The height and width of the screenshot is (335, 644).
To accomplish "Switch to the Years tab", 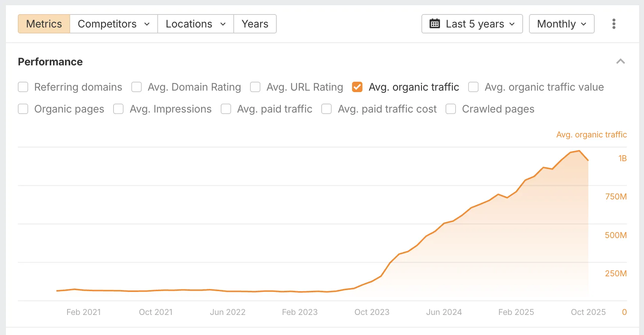I will click(255, 23).
